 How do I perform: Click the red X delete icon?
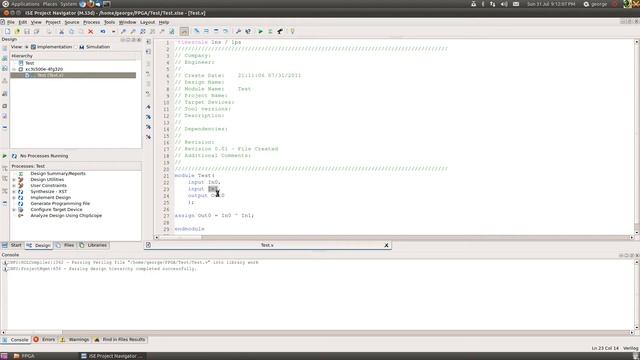[x=91, y=31]
